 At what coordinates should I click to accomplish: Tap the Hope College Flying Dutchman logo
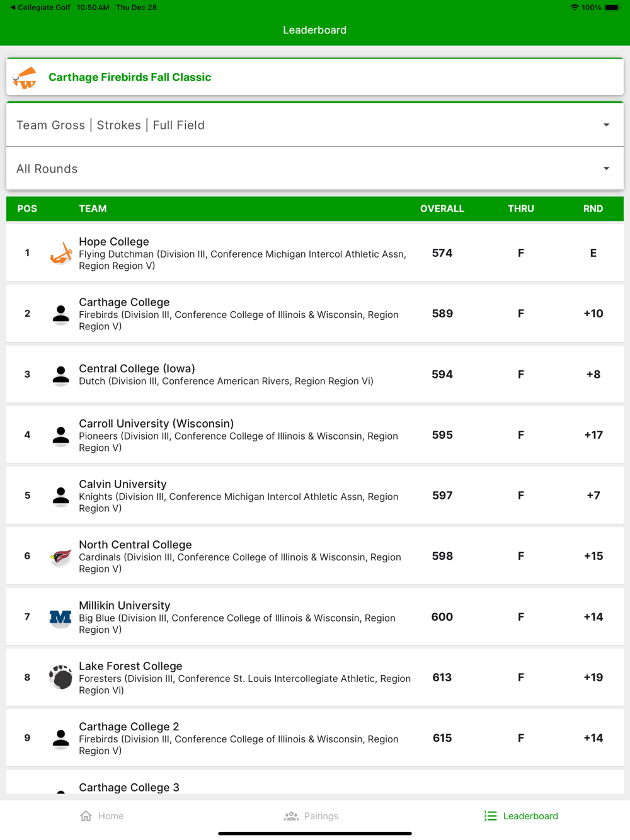pyautogui.click(x=60, y=253)
